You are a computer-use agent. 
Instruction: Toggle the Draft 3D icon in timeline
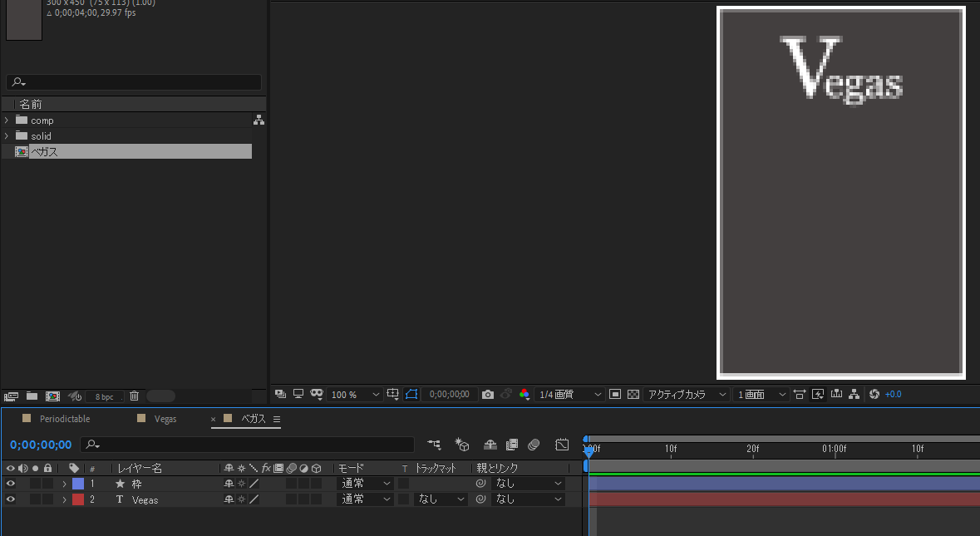[462, 444]
